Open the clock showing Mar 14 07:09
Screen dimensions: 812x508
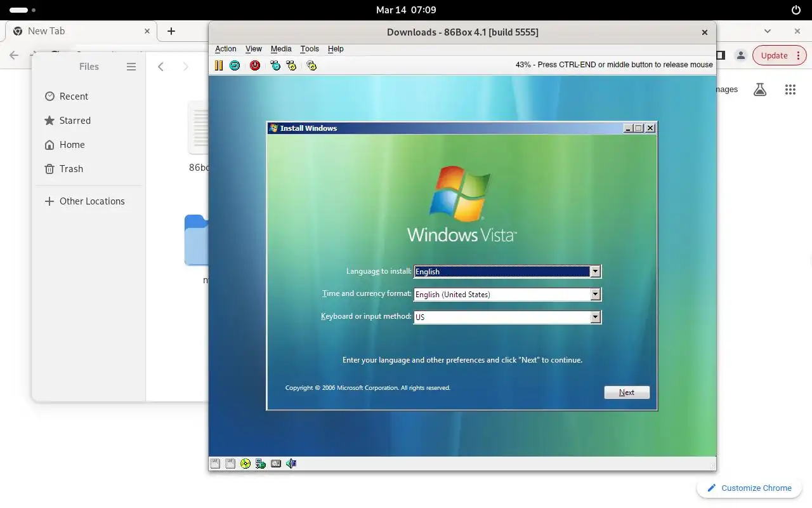pyautogui.click(x=406, y=10)
